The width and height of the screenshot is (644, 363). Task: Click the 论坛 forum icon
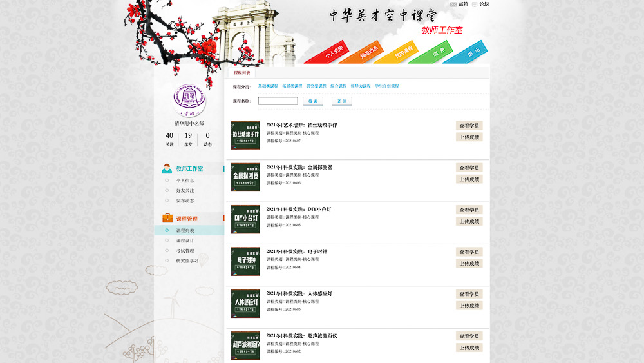[475, 4]
